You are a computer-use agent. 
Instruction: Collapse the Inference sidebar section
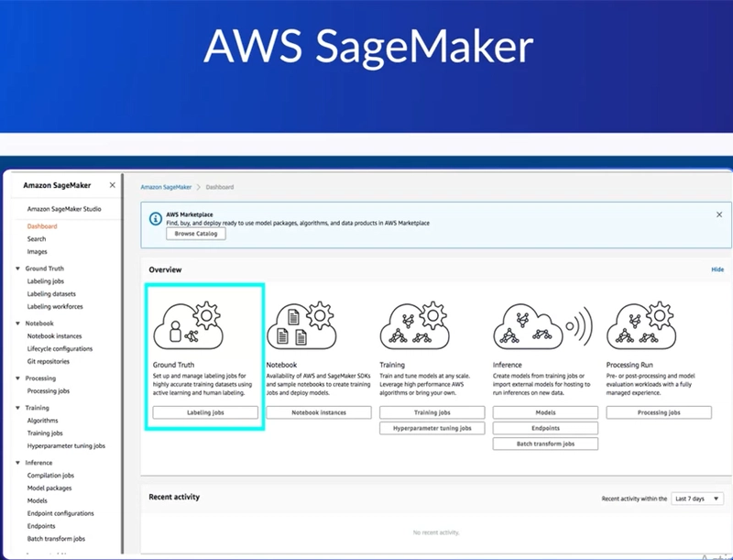tap(17, 463)
